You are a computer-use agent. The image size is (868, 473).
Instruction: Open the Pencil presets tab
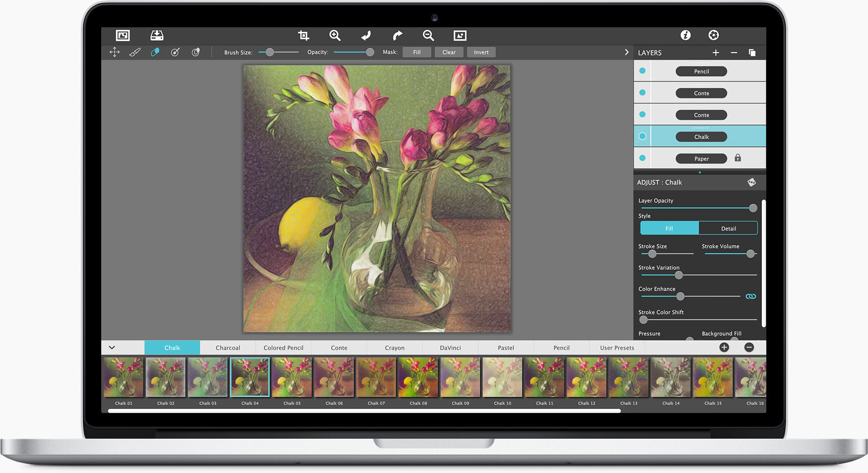(x=561, y=348)
